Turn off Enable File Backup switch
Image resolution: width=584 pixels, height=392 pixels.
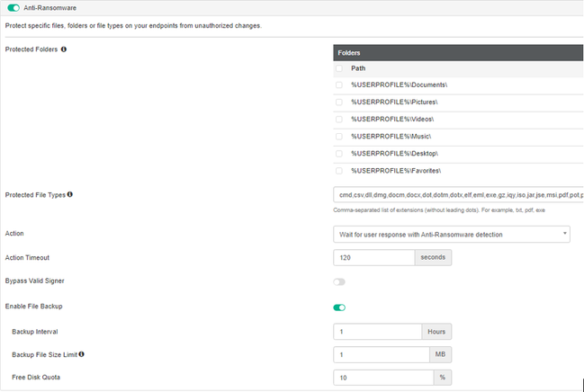(x=339, y=307)
